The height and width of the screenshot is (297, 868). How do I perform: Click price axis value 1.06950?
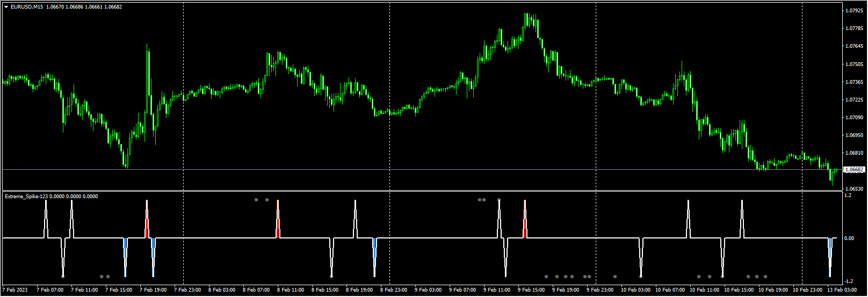coord(853,135)
